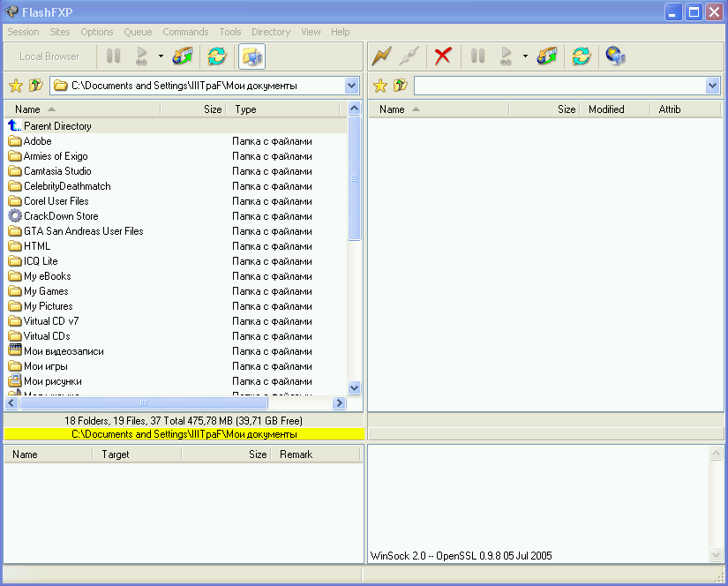The width and height of the screenshot is (728, 586).
Task: Expand the local path dropdown
Action: tap(351, 86)
